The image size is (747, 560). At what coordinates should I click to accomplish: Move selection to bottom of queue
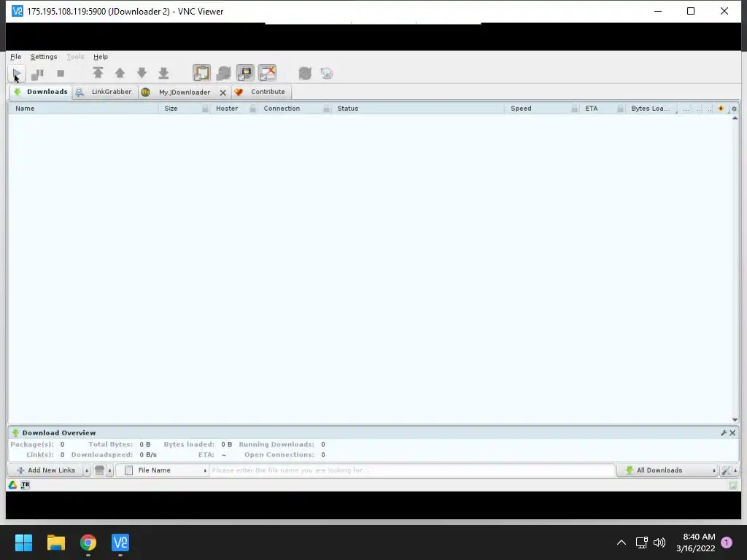coord(163,73)
